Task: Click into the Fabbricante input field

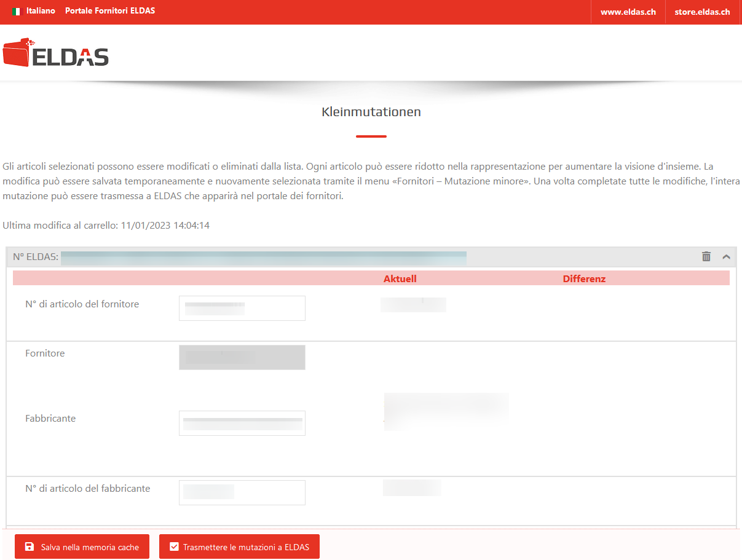Action: pos(242,423)
